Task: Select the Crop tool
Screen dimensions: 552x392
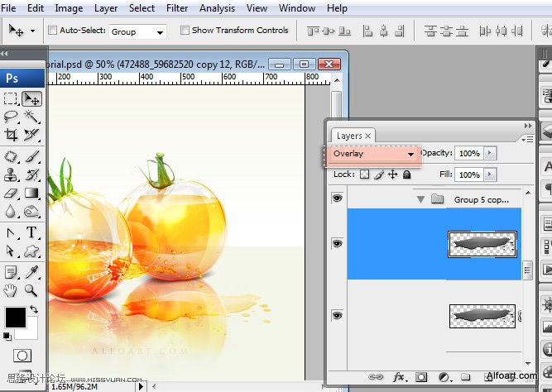Action: (x=11, y=135)
